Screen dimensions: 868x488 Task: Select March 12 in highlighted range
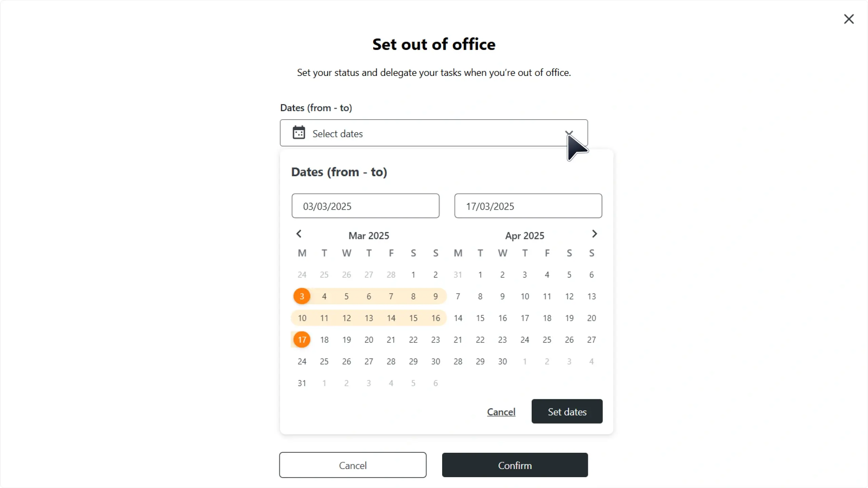346,318
